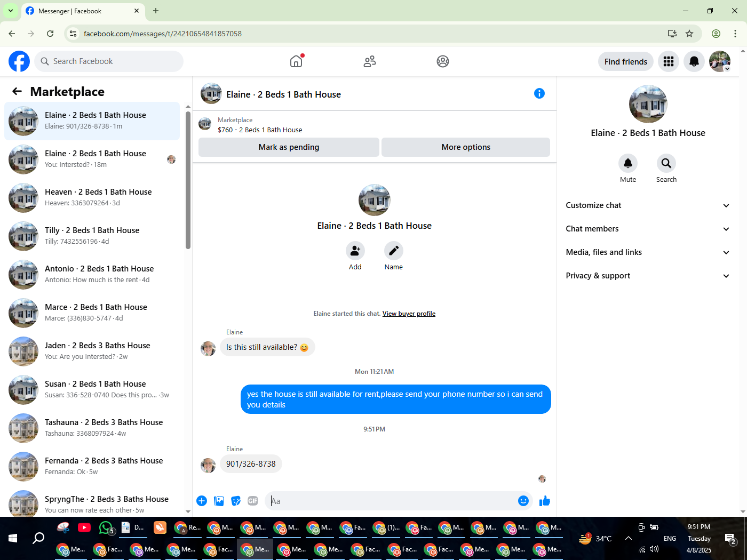
Task: Open Windows taskbar search
Action: [38, 538]
